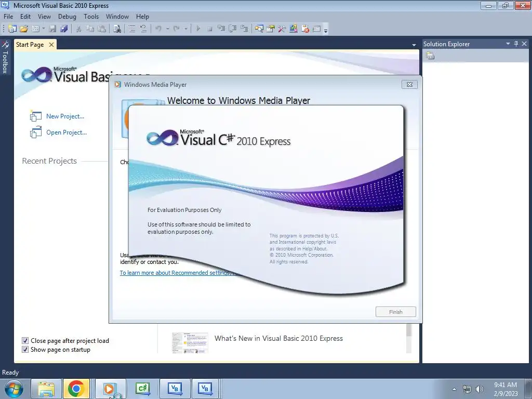The image size is (532, 399).
Task: Click the Stop Debugging square icon
Action: (210, 29)
